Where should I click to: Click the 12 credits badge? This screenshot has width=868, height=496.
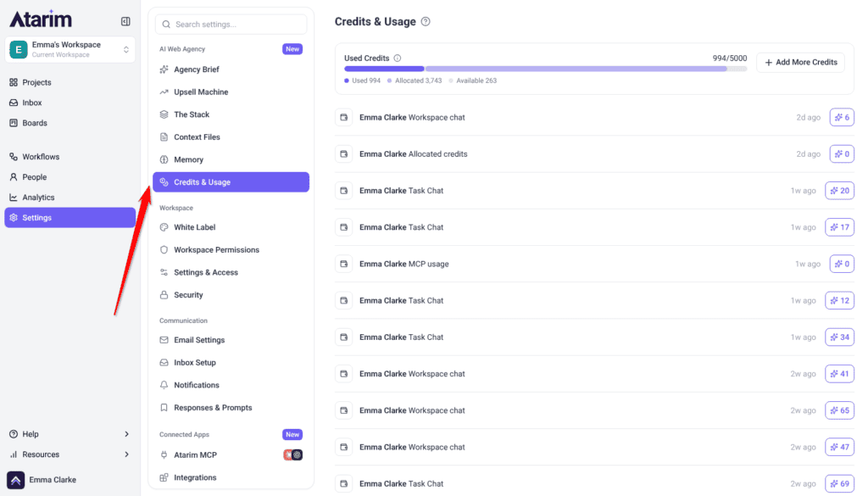pyautogui.click(x=839, y=301)
